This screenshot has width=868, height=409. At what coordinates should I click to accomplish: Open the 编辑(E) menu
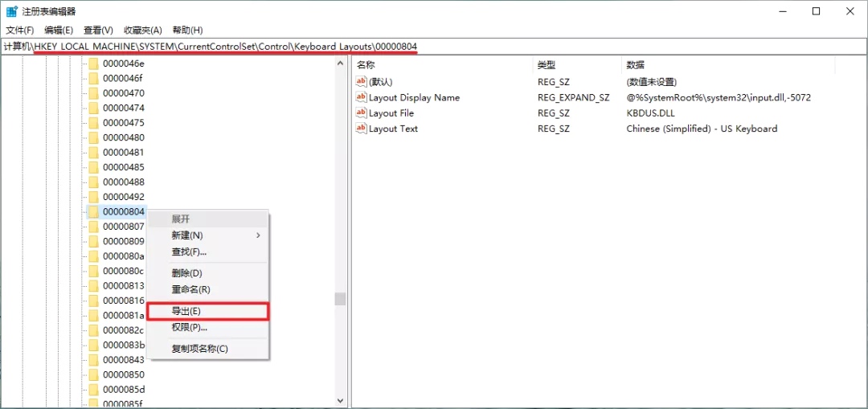(x=59, y=30)
